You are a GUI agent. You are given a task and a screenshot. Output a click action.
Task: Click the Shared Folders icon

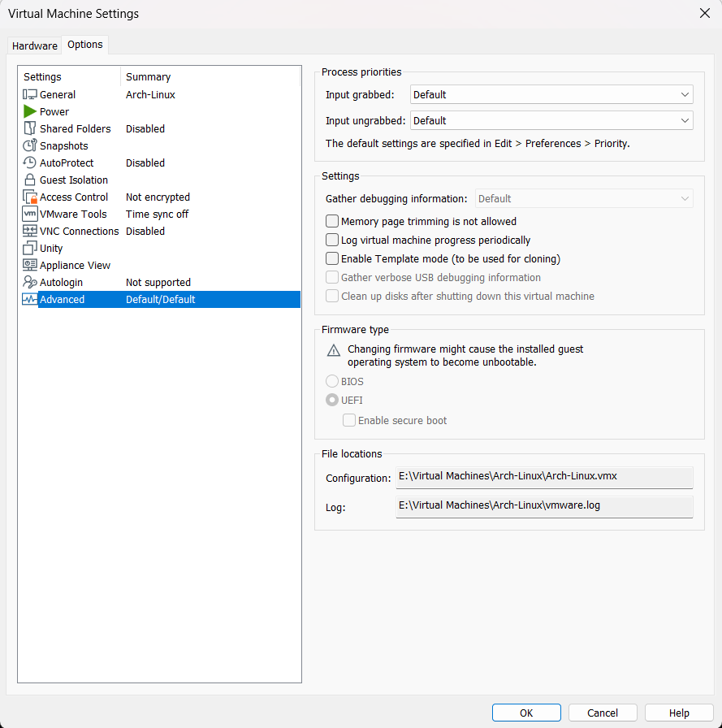click(30, 128)
